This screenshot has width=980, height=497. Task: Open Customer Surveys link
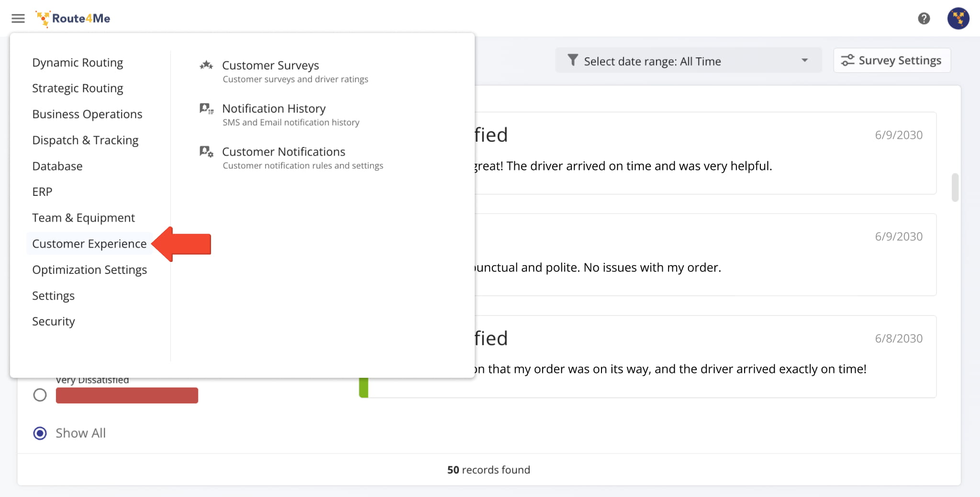point(270,65)
